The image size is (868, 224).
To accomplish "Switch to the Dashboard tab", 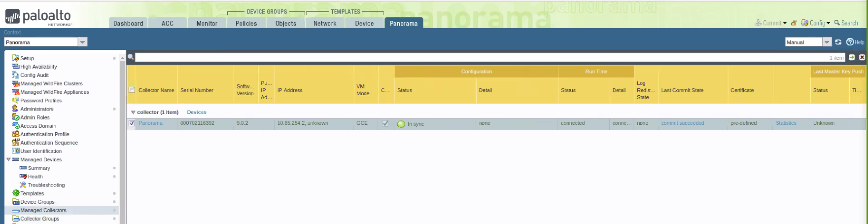I will coord(128,23).
